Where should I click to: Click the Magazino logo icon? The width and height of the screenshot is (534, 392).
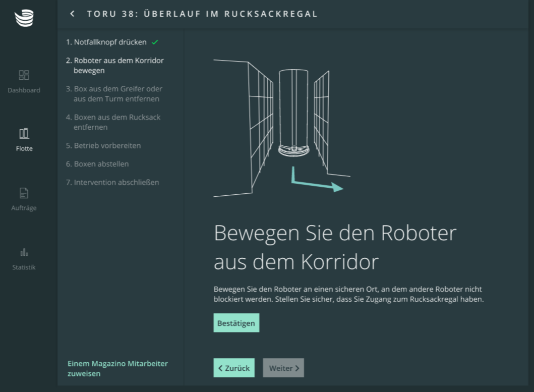tap(24, 18)
